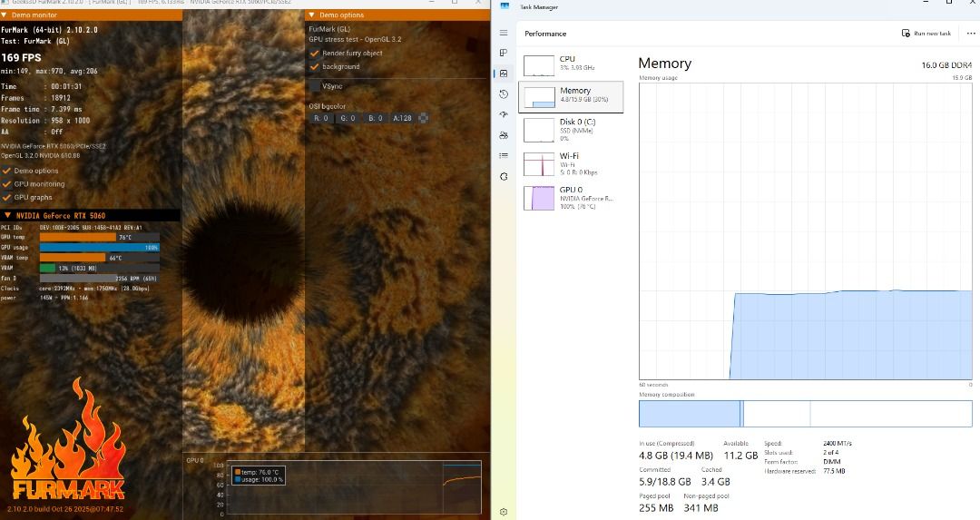
Task: Click the power 145W line
Action: [x=45, y=299]
